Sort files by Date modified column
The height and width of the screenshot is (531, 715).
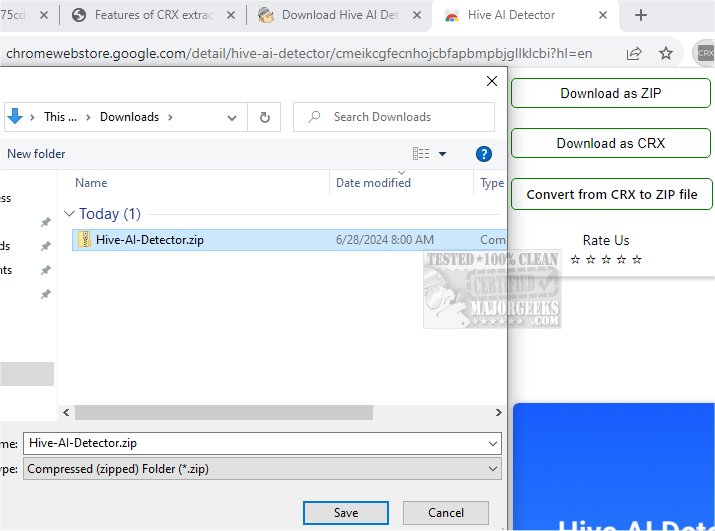coord(373,182)
